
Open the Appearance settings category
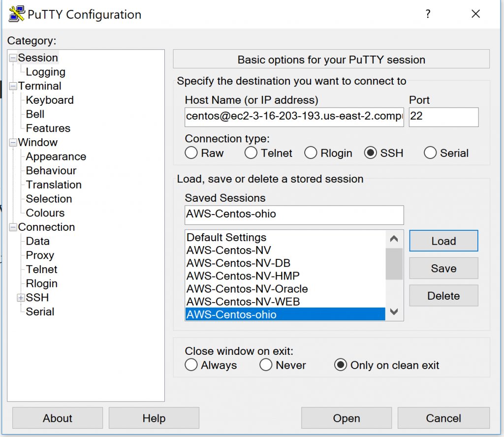pos(56,156)
